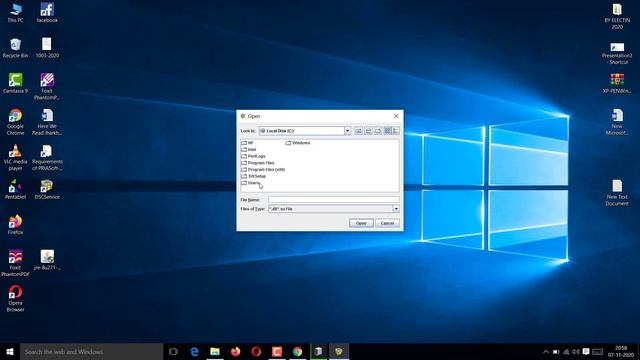Screen dimensions: 640x360
Task: Select the Windows folder
Action: tap(298, 143)
